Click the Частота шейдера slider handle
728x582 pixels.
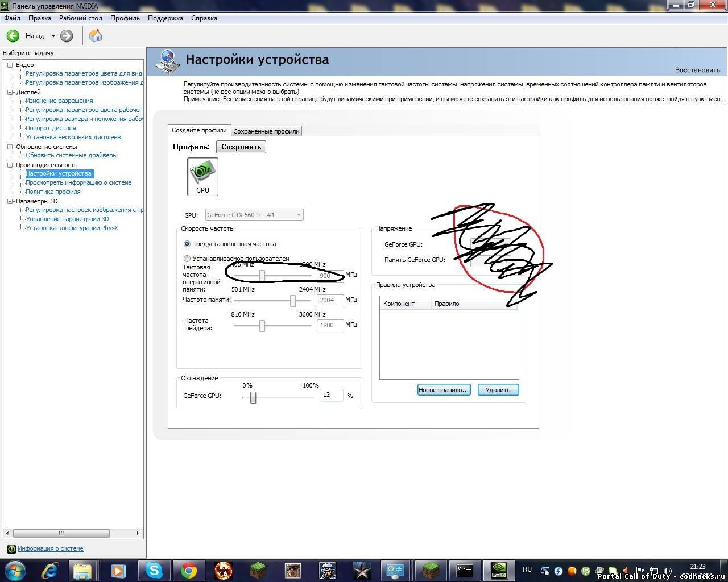click(262, 326)
